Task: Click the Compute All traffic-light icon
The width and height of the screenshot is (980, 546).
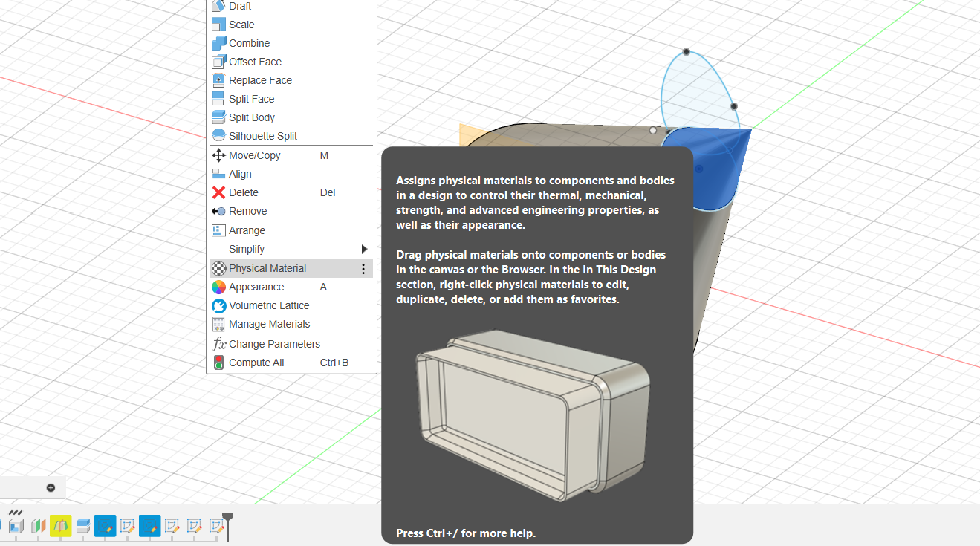Action: [218, 363]
